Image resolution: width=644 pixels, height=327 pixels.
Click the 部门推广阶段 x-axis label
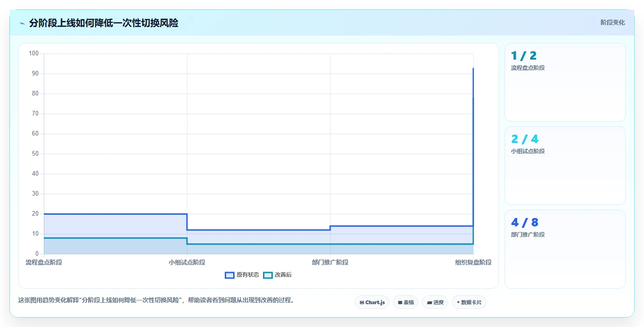[330, 262]
